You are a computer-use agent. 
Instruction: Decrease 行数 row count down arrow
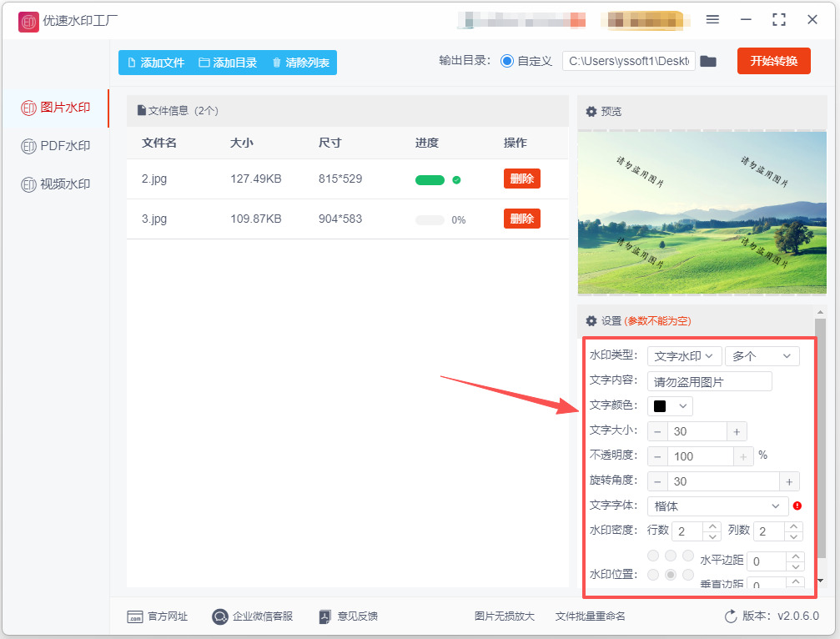(712, 536)
